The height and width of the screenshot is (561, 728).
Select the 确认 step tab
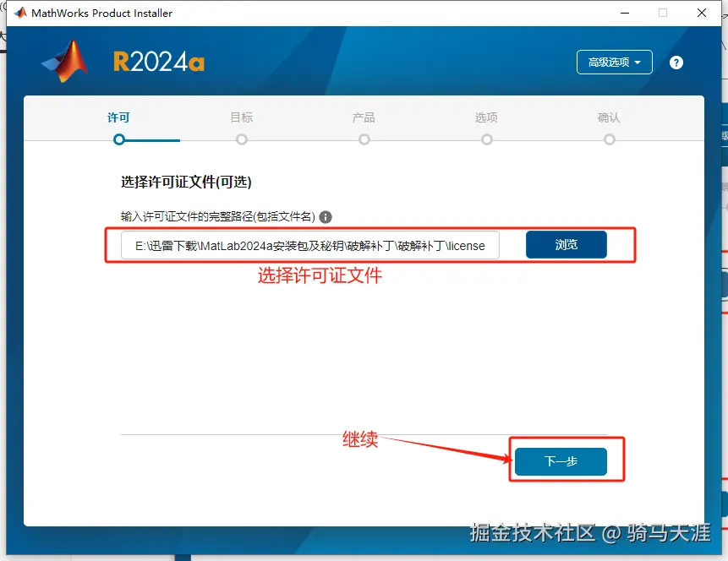point(609,117)
